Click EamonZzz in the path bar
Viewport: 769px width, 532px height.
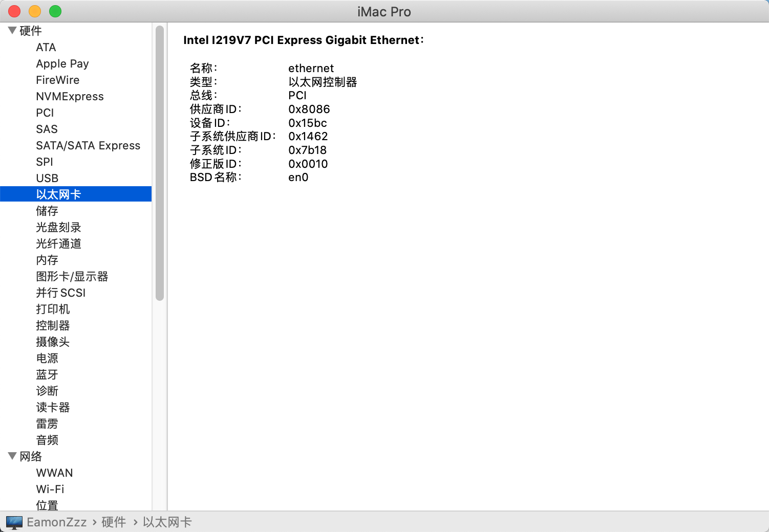pos(57,522)
